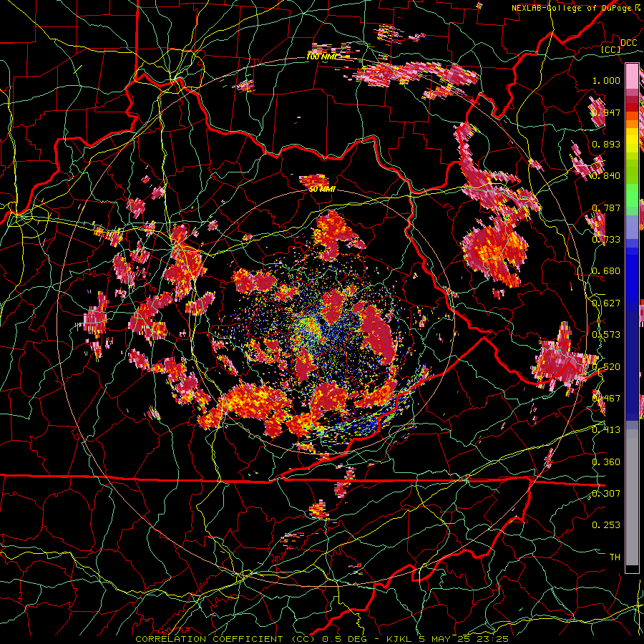
Task: Click the 23:25 timestamp in caption
Action: [492, 639]
